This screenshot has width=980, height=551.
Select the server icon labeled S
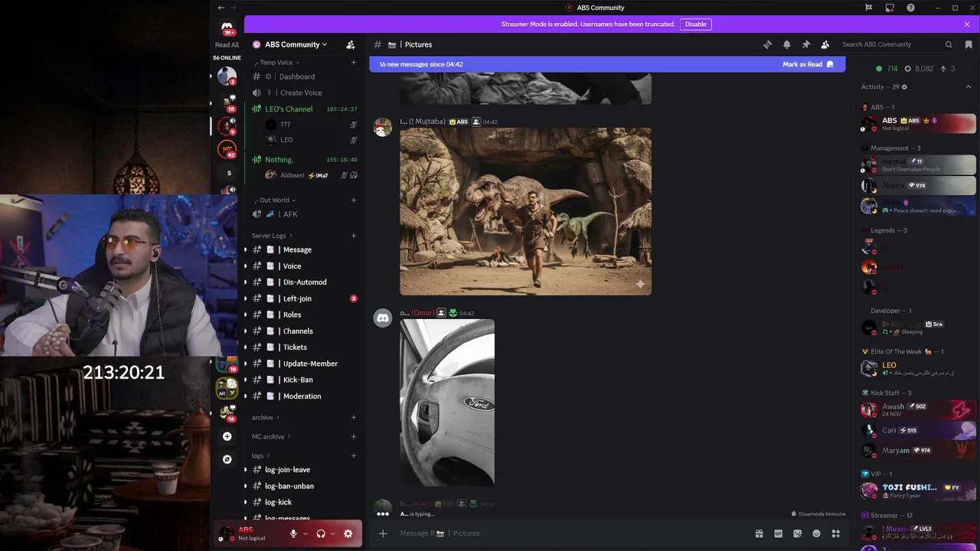(228, 173)
